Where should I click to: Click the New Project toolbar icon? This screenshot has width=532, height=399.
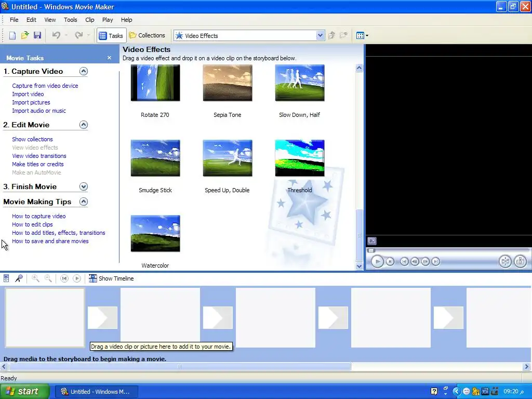click(12, 35)
